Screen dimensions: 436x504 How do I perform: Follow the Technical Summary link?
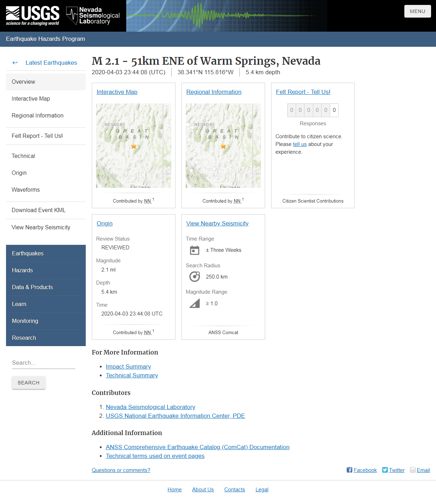coord(132,376)
